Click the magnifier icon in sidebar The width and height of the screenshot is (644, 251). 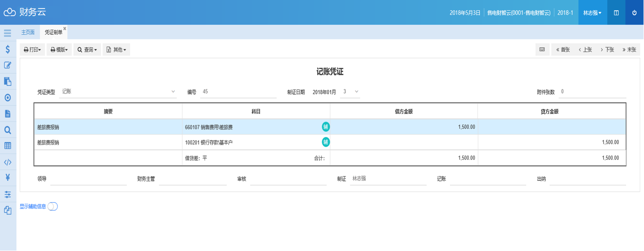8,130
